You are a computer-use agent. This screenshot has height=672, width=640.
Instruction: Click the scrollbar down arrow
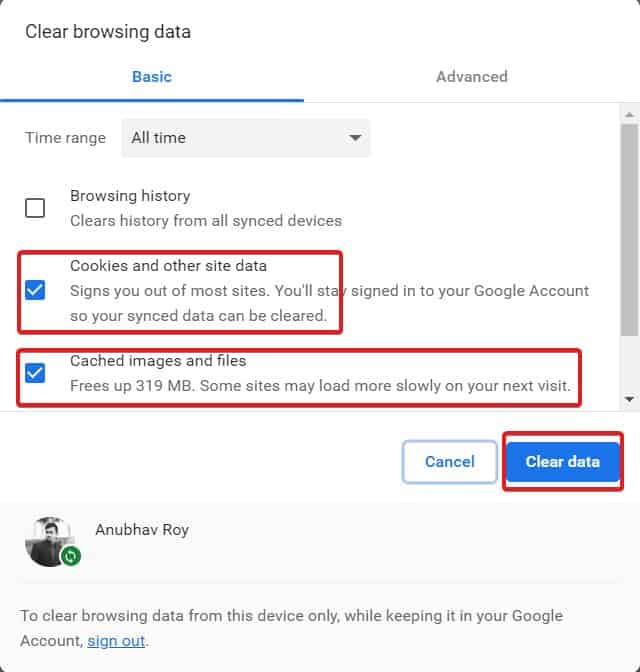pyautogui.click(x=628, y=399)
